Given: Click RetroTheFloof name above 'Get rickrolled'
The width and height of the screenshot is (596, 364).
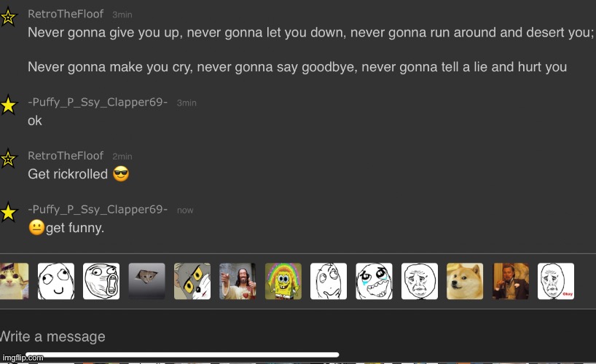Looking at the screenshot, I should pyautogui.click(x=66, y=156).
